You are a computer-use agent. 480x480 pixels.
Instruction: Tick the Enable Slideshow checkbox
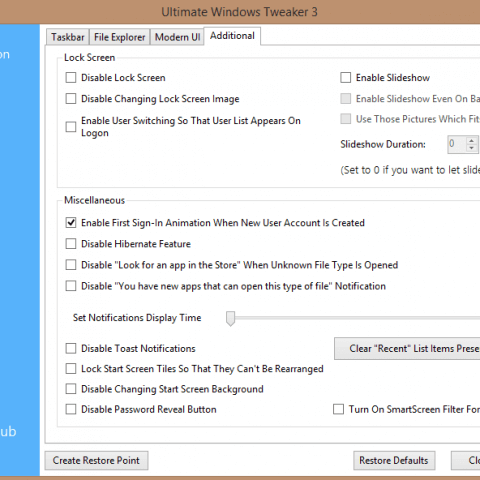point(346,78)
